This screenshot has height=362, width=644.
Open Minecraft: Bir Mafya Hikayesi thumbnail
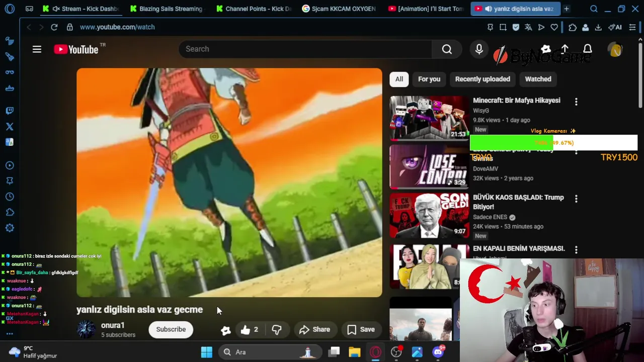click(x=429, y=118)
